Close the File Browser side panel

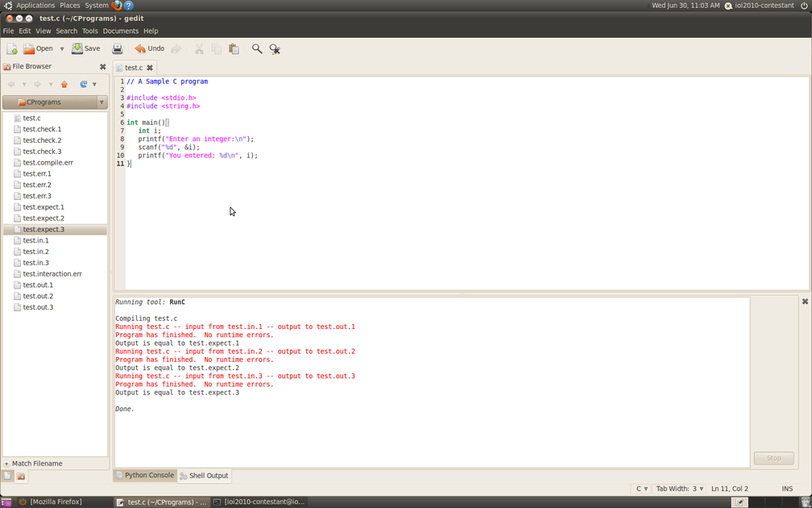pyautogui.click(x=102, y=66)
